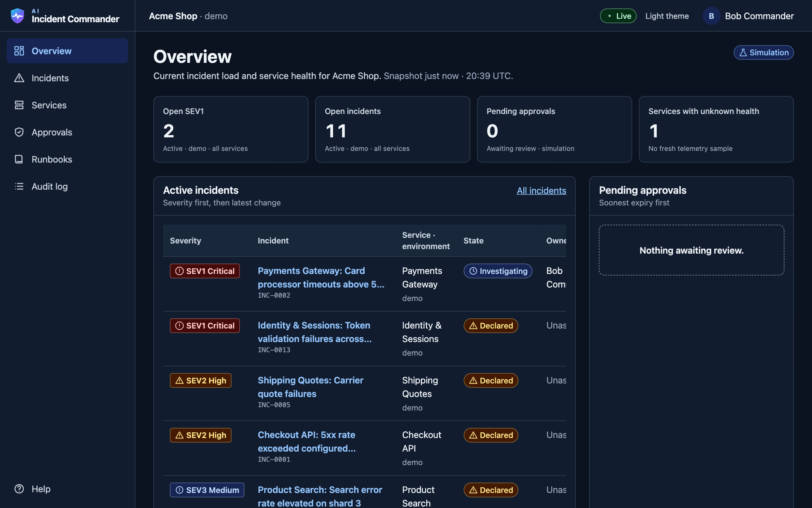Open the All incidents link
Screen dimensions: 812x508
tap(541, 190)
